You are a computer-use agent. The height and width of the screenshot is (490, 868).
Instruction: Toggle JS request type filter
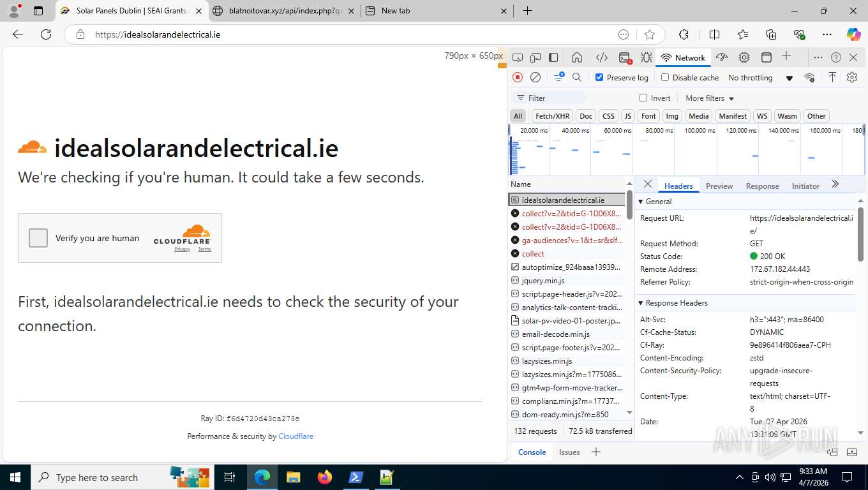pyautogui.click(x=628, y=116)
